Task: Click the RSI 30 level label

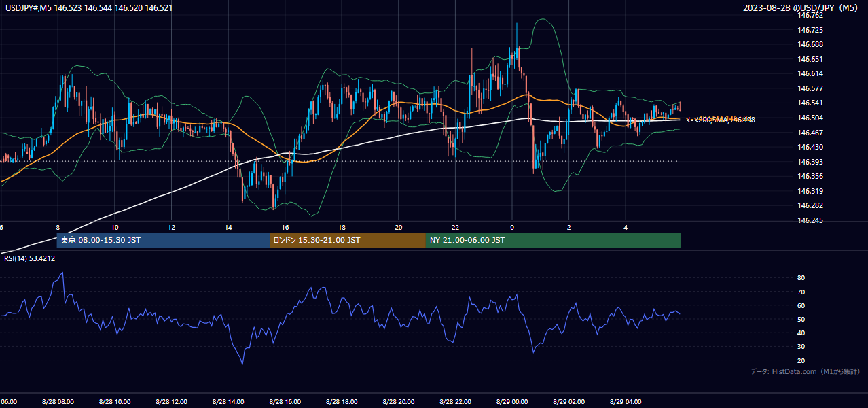Action: pos(801,346)
